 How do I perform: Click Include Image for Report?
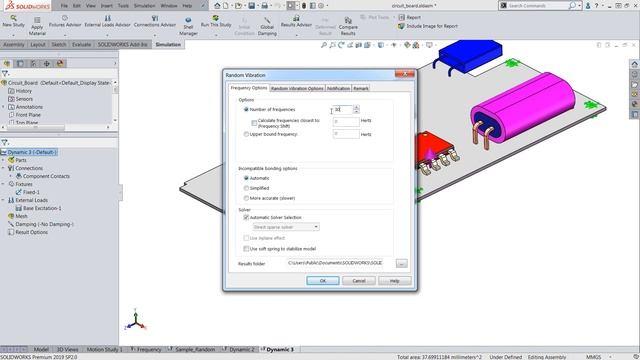[x=428, y=26]
